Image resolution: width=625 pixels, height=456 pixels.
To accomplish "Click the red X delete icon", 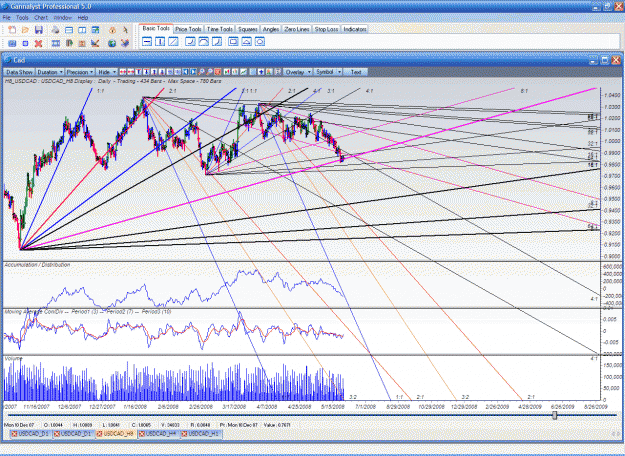I will (x=38, y=43).
